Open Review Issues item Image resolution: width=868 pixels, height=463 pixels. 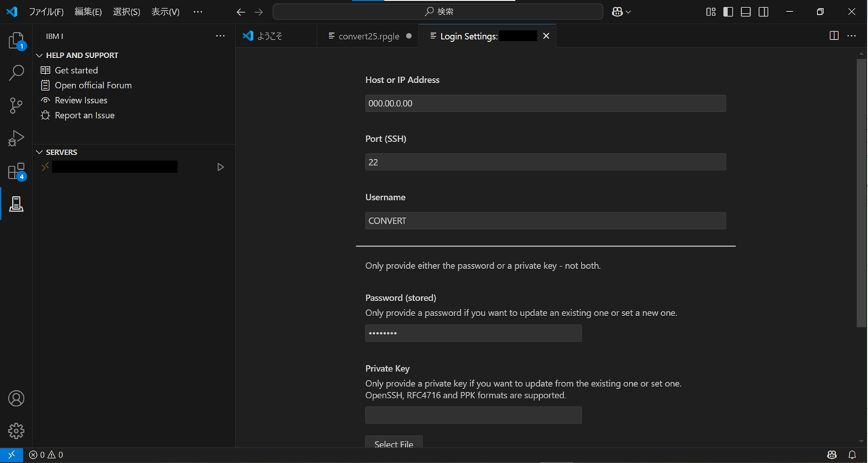click(81, 100)
